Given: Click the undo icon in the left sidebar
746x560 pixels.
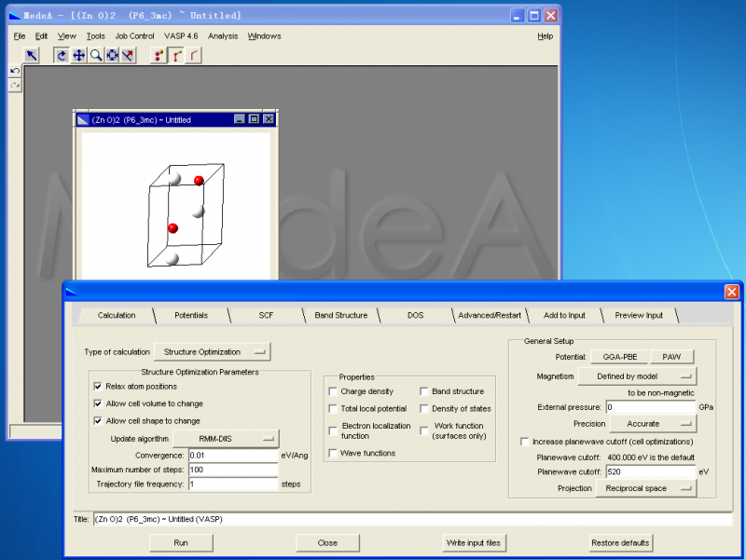Looking at the screenshot, I should 15,71.
